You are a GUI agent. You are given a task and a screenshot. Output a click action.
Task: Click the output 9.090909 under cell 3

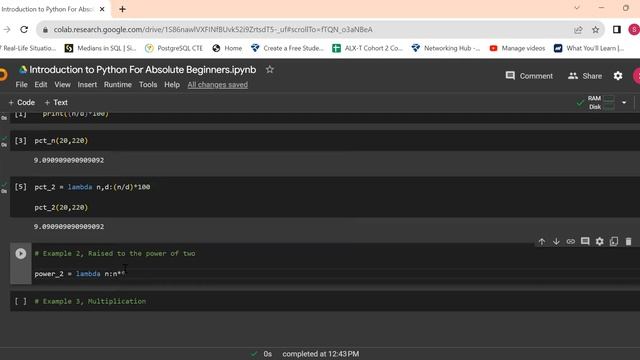tap(69, 160)
